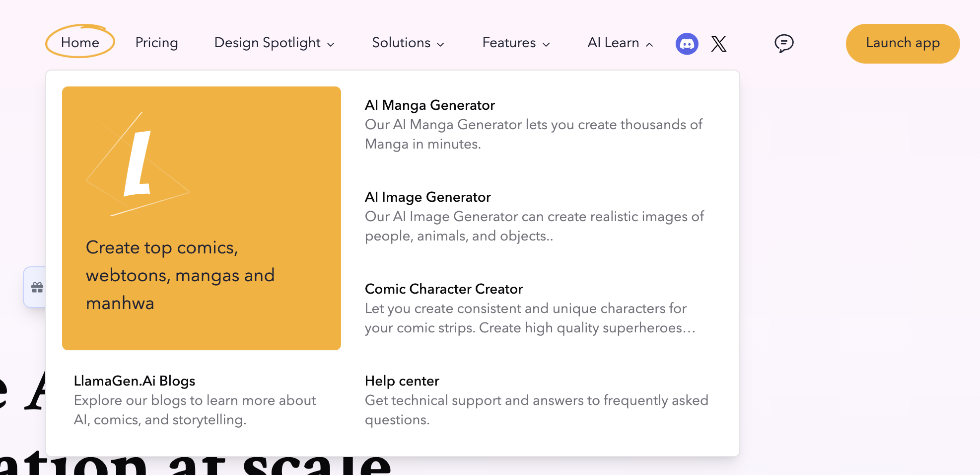This screenshot has height=475, width=980.
Task: Select the AI Learn menu label
Action: tap(613, 43)
